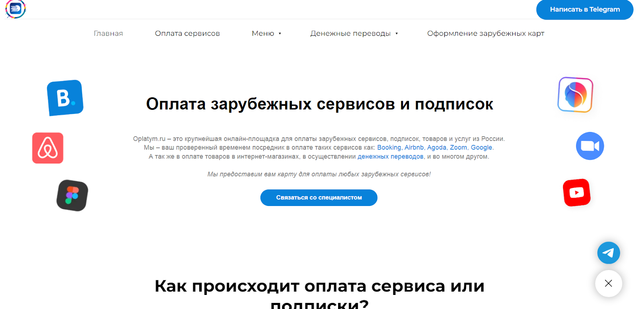This screenshot has height=309, width=644.
Task: Open the floating Telegram chat icon
Action: 608,253
